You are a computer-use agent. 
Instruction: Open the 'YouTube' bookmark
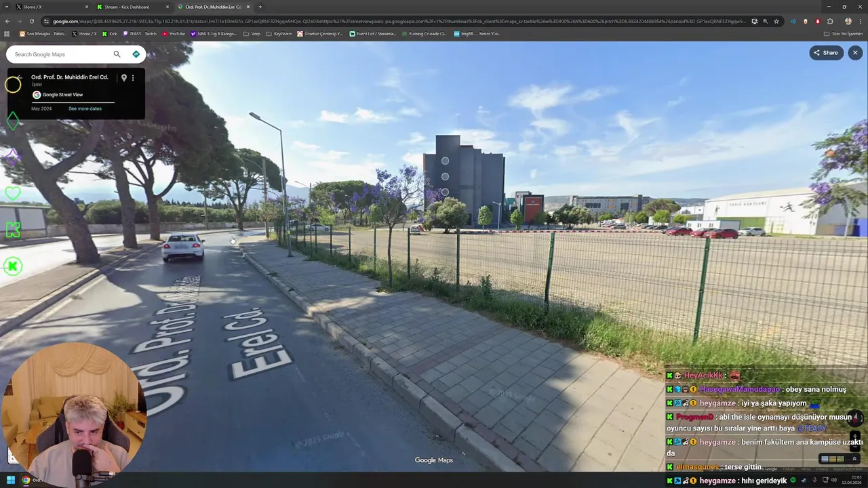click(174, 33)
